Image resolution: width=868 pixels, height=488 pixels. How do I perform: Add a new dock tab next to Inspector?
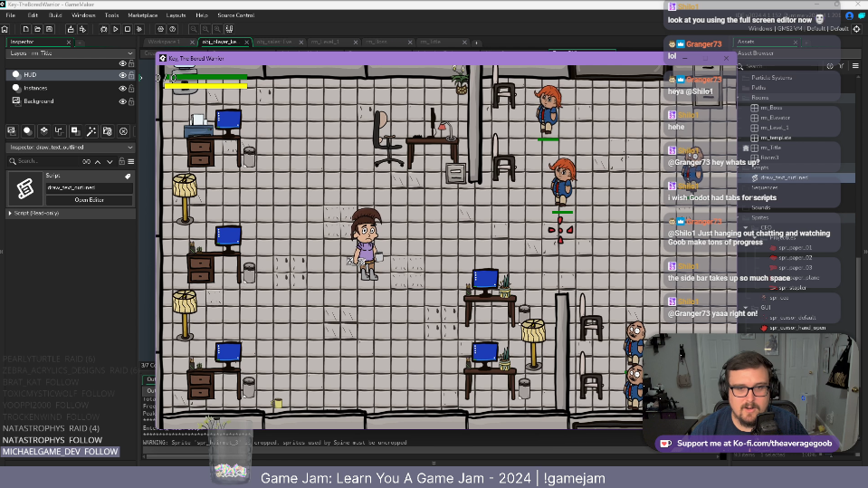(80, 42)
